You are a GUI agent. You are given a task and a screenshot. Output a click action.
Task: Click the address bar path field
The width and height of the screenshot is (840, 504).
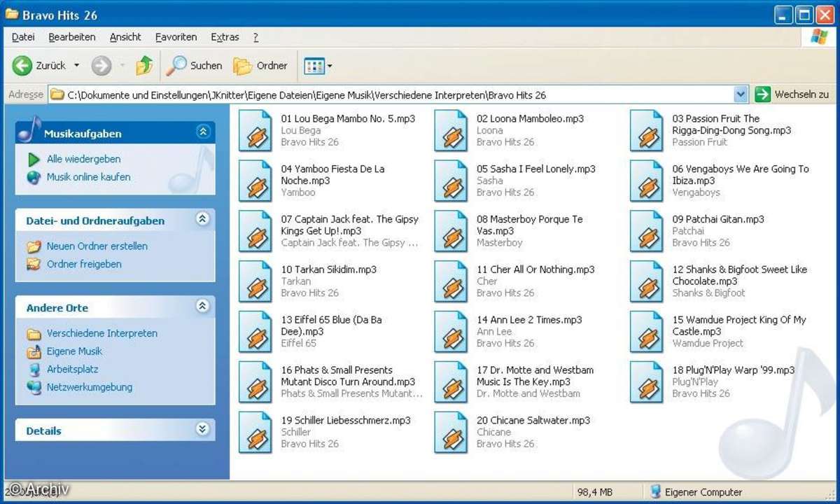(399, 94)
